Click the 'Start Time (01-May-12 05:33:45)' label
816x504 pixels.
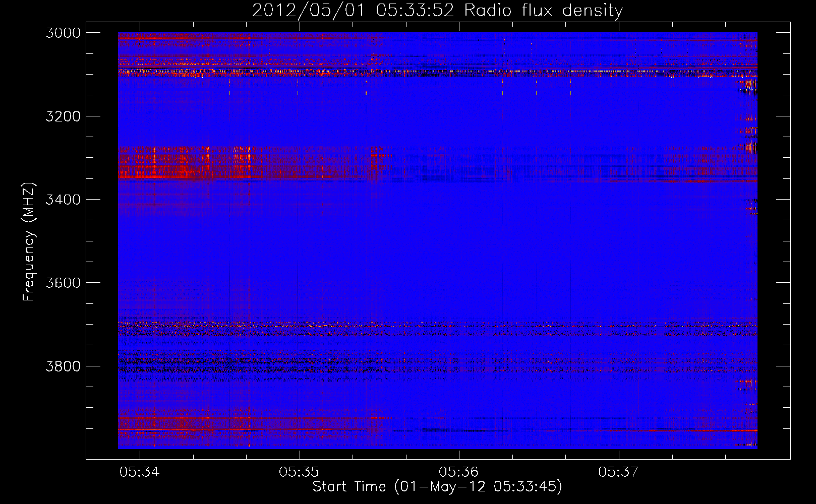[437, 487]
